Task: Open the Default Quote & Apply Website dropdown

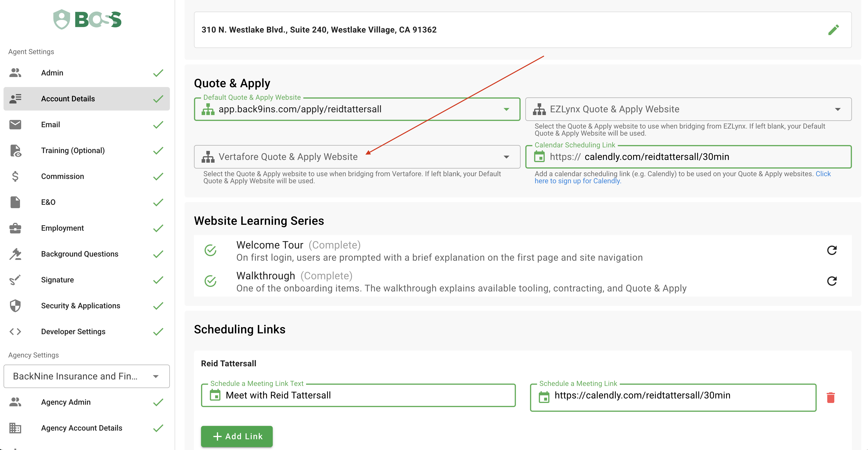Action: (506, 110)
